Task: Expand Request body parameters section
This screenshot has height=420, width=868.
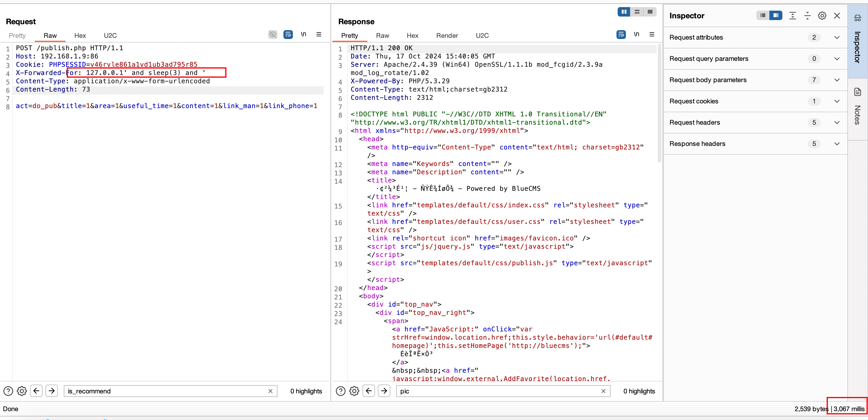Action: tap(755, 80)
